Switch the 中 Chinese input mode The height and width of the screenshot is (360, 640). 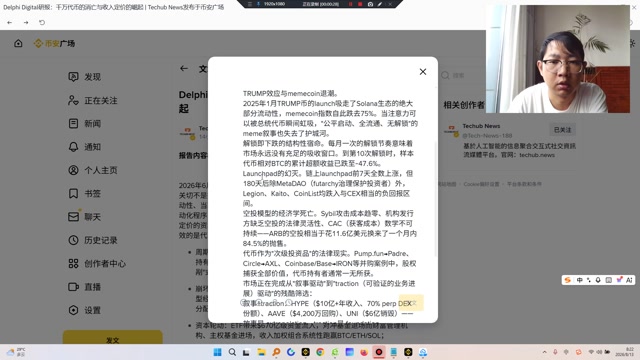click(x=580, y=280)
